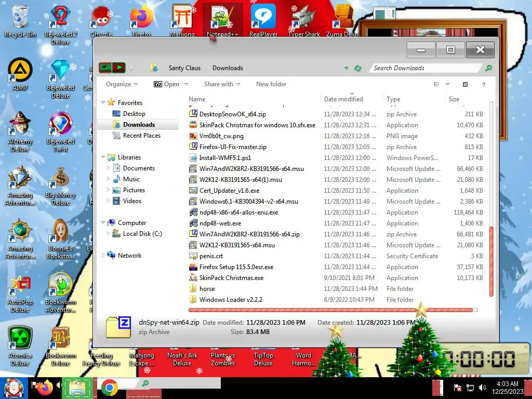Click the green Back navigation arrow
Viewport: 532px width, 399px height.
coord(105,68)
